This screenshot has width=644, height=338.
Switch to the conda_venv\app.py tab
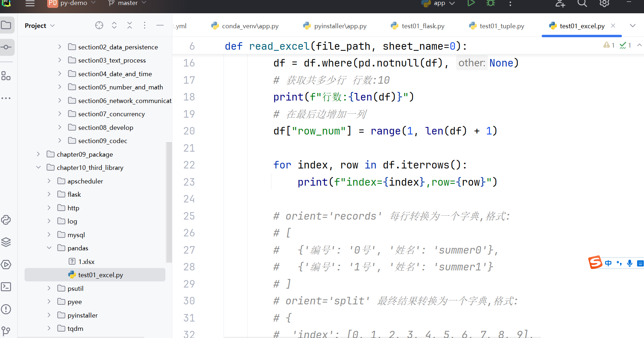coord(245,26)
